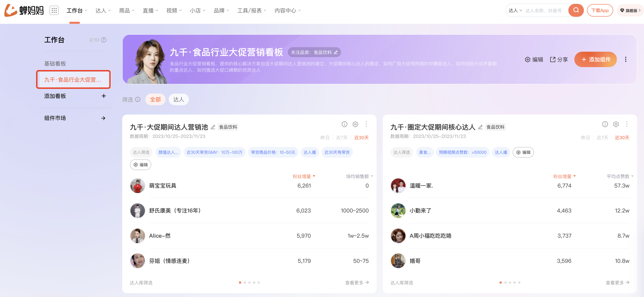This screenshot has width=644, height=297.
Task: Show info for 大促期间达人营销池 card
Action: (x=344, y=124)
